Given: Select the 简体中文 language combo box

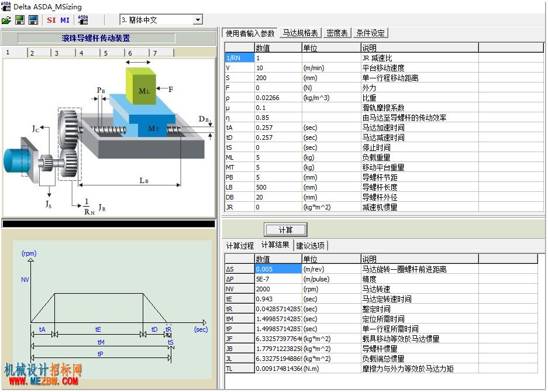Looking at the screenshot, I should pos(161,19).
